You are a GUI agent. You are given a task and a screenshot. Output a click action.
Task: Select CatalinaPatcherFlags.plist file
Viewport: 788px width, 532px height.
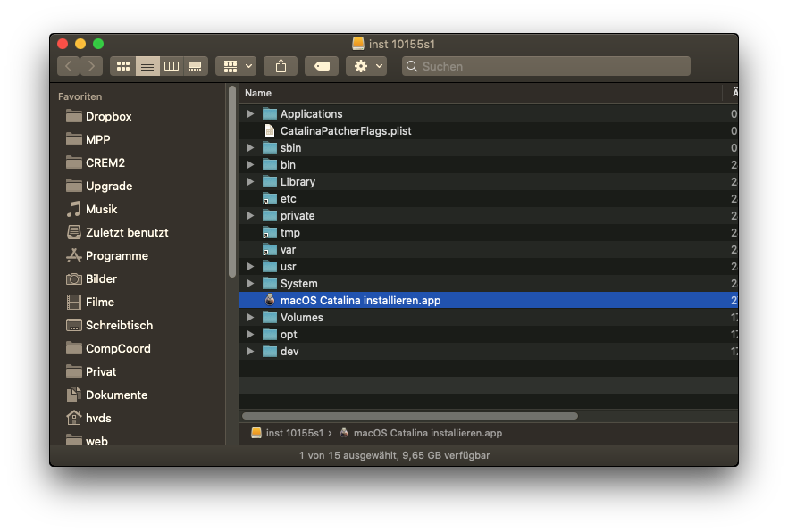[489, 131]
